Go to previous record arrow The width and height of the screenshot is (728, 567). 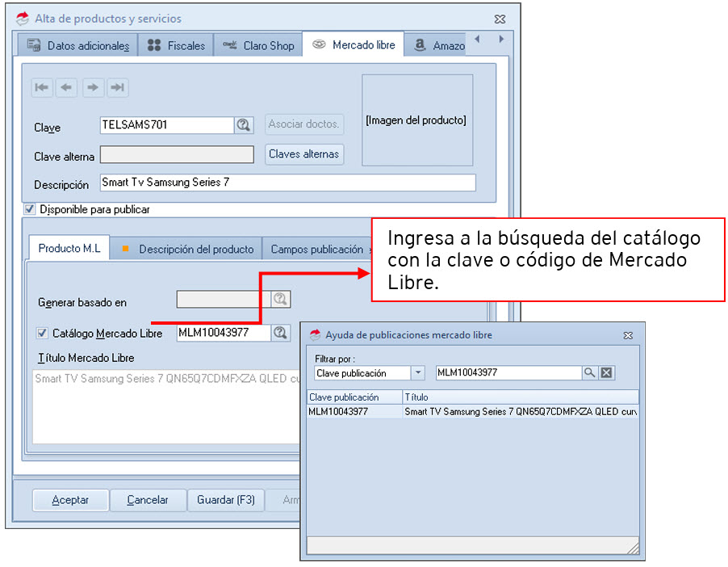67,88
